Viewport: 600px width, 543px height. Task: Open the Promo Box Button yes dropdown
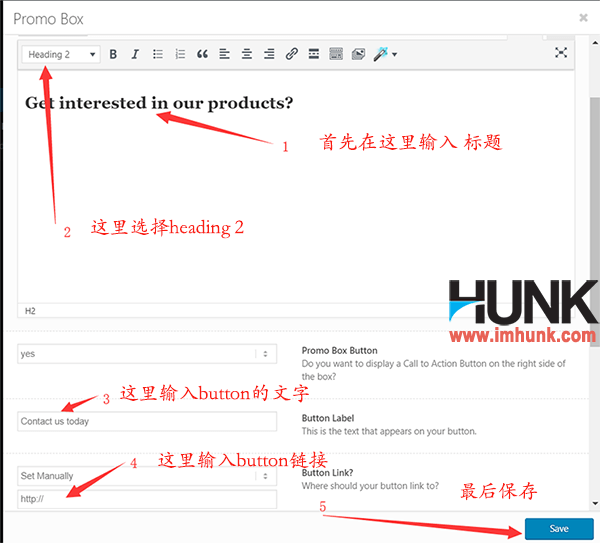(147, 354)
